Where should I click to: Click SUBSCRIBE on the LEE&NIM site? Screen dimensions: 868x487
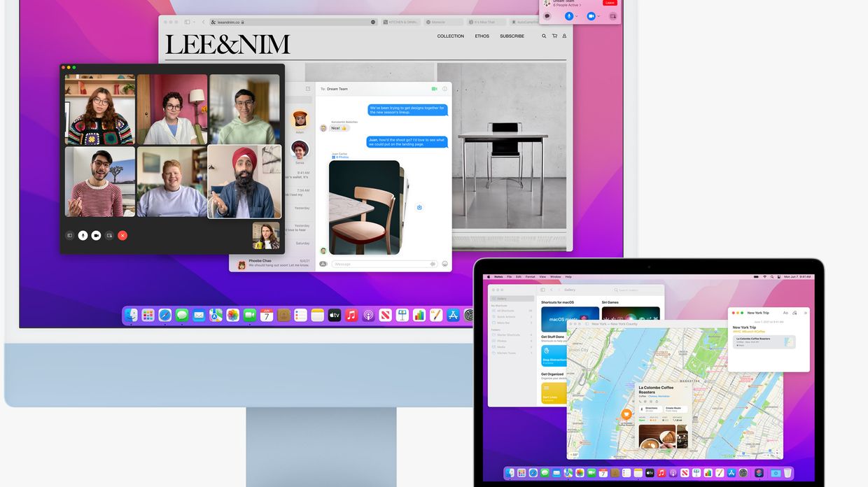coord(512,36)
